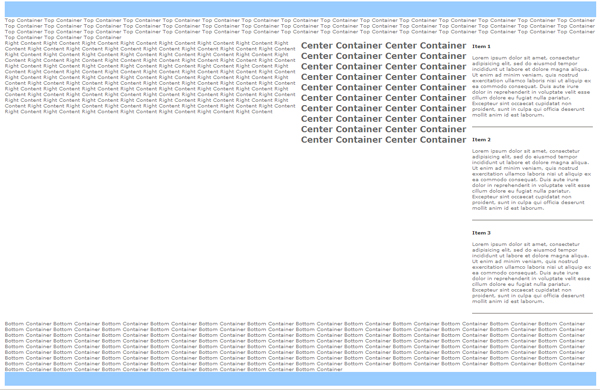Click the divider line below Item 1
This screenshot has width=600, height=390.
pos(532,127)
